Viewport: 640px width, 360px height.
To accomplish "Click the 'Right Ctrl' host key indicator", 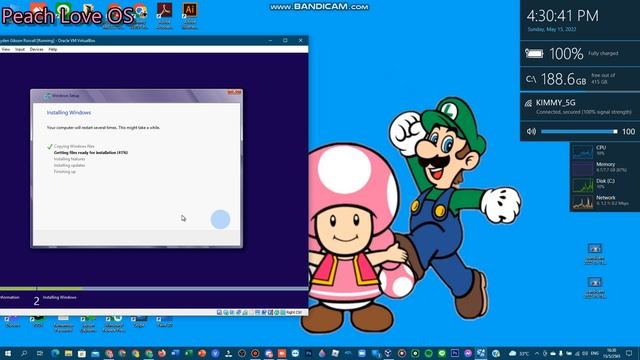I will pyautogui.click(x=294, y=313).
